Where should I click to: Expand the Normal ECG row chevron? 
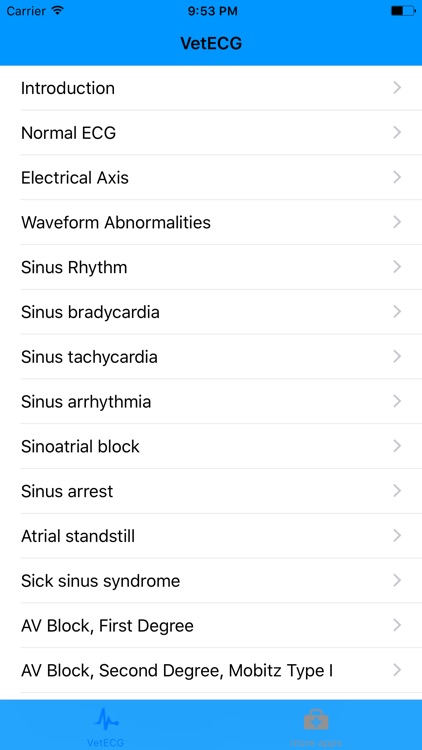click(x=397, y=132)
